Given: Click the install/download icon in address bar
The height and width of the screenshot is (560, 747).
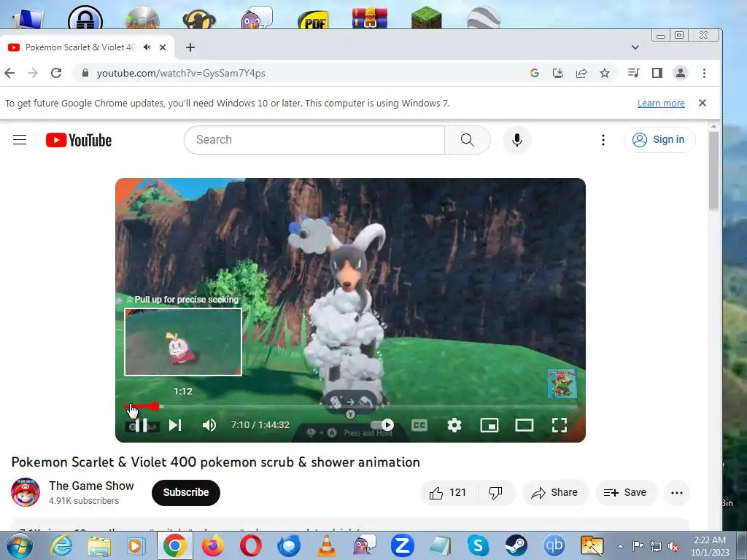Looking at the screenshot, I should (x=558, y=73).
